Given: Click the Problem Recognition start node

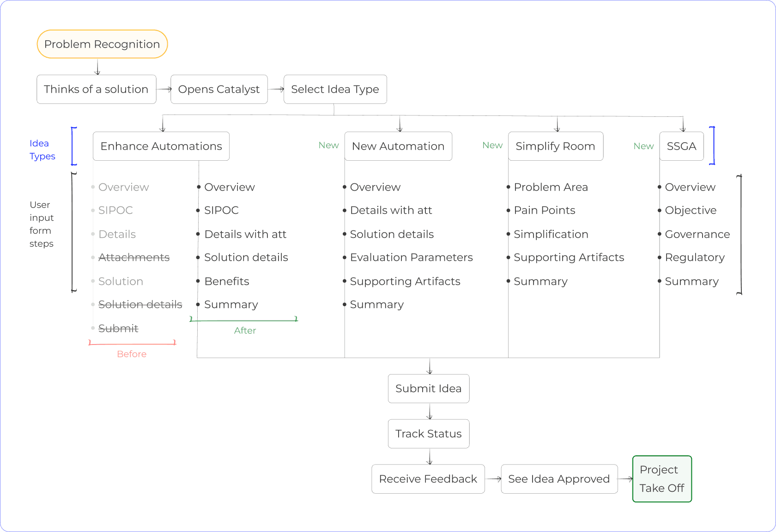Looking at the screenshot, I should (x=102, y=44).
